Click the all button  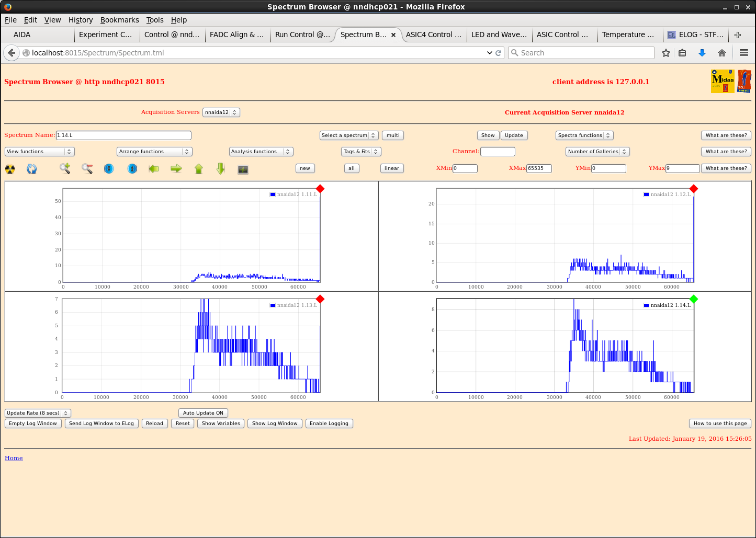[x=352, y=168]
